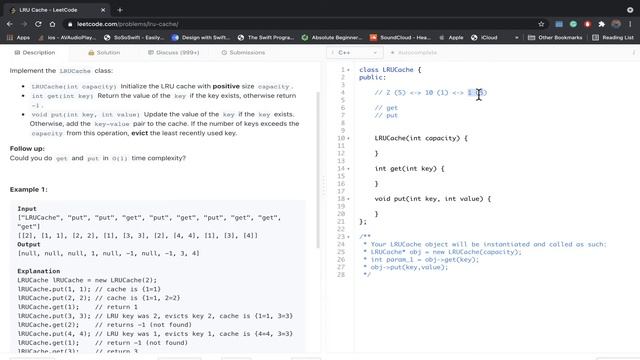Bookmark this page with the star icon

point(541,24)
